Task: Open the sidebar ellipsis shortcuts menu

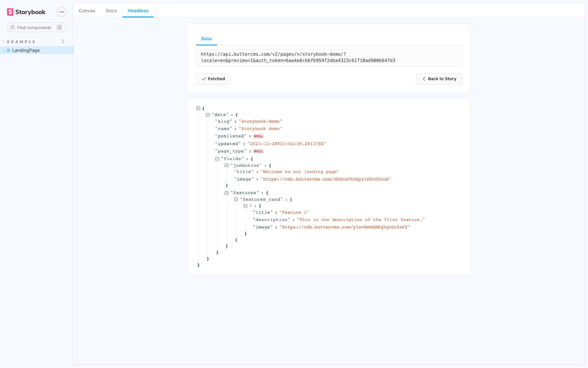Action: pos(61,12)
